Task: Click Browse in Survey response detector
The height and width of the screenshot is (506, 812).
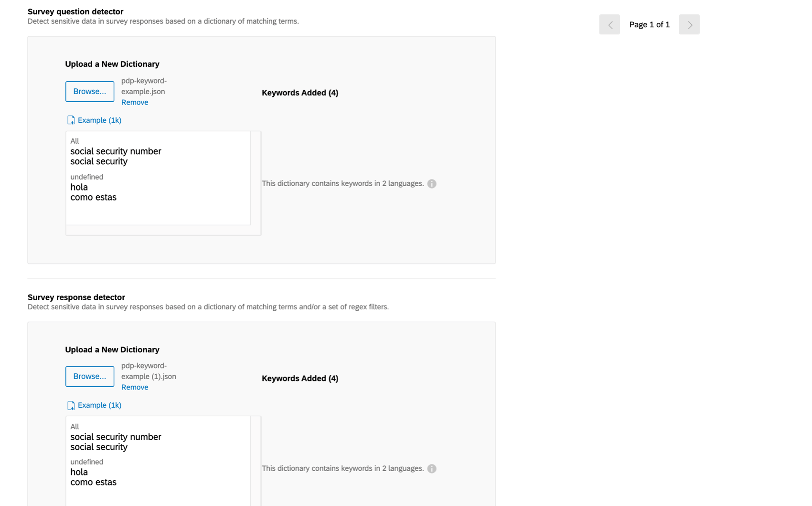Action: 90,376
